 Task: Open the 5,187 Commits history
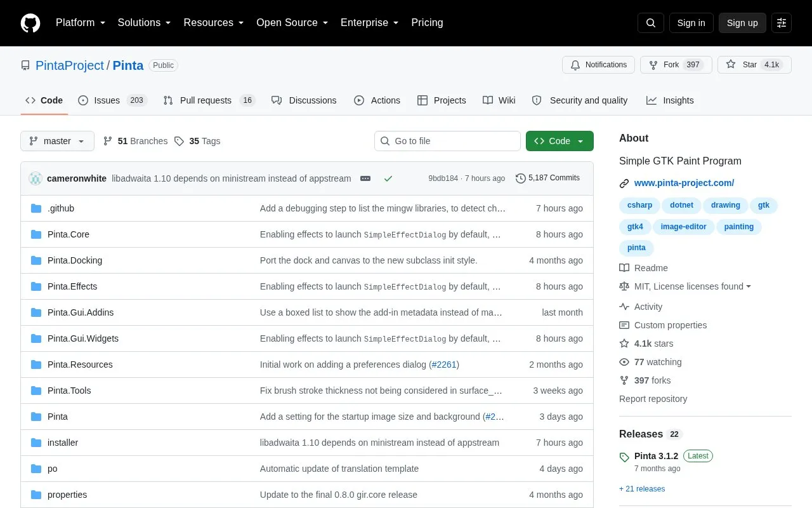[x=548, y=178]
